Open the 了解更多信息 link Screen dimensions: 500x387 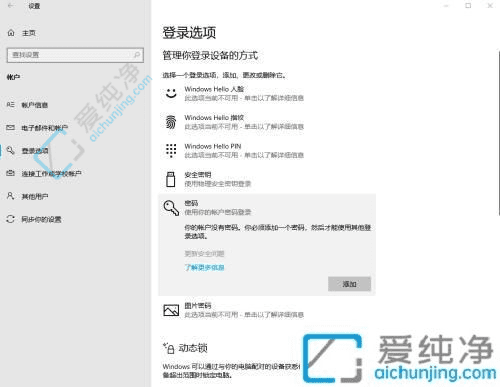point(204,267)
